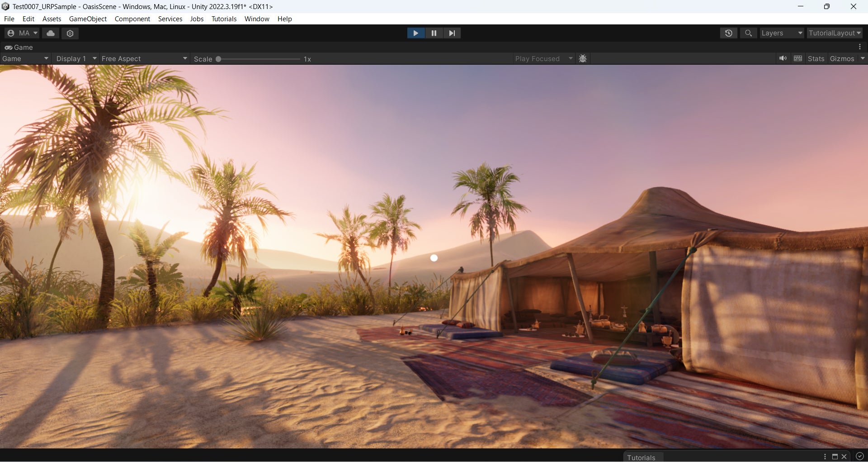Open the Display 1 dropdown
Image resolution: width=868 pixels, height=462 pixels.
76,59
